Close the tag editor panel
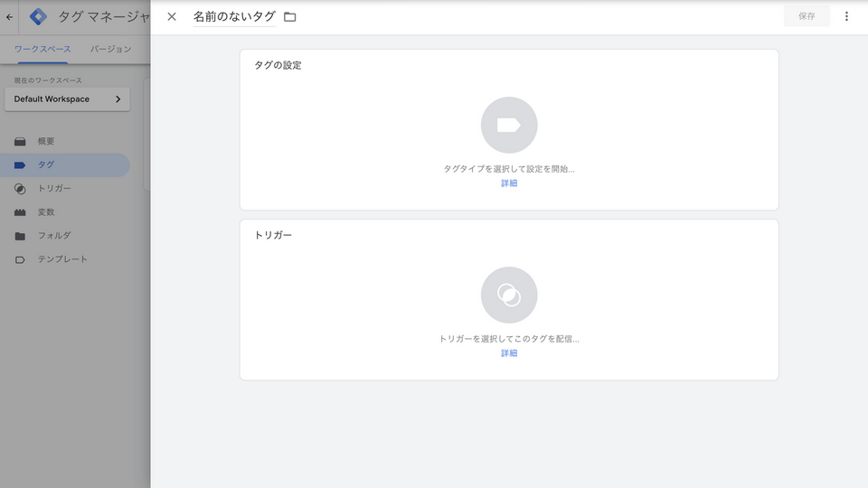Viewport: 868px width, 488px height. click(x=172, y=16)
